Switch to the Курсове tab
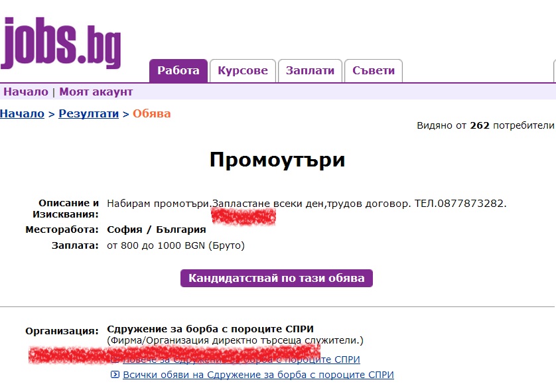The height and width of the screenshot is (392, 556). (x=243, y=71)
